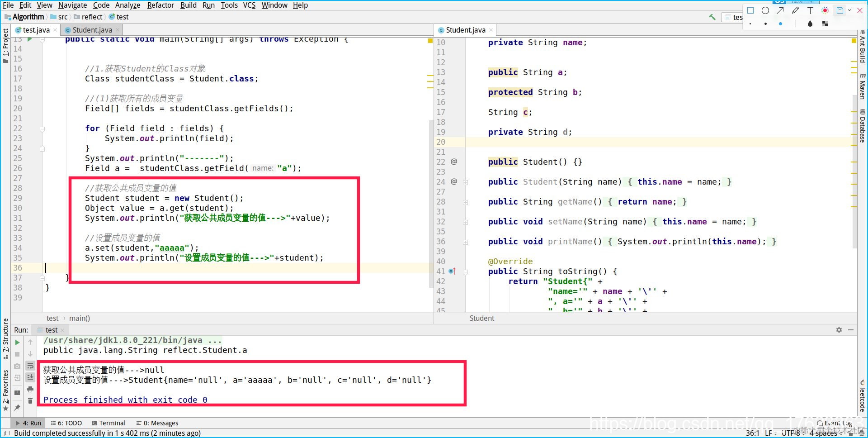Open the Refactor menu
This screenshot has height=438, width=868.
click(x=160, y=5)
